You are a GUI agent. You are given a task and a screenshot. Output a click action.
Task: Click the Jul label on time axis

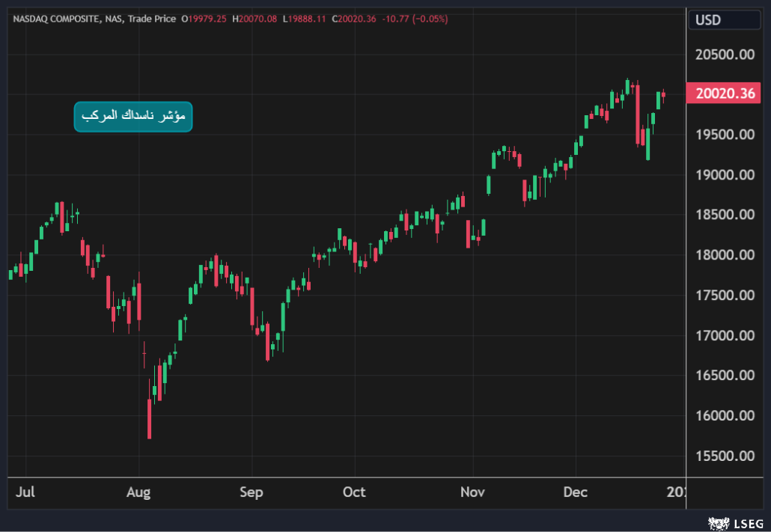(25, 492)
